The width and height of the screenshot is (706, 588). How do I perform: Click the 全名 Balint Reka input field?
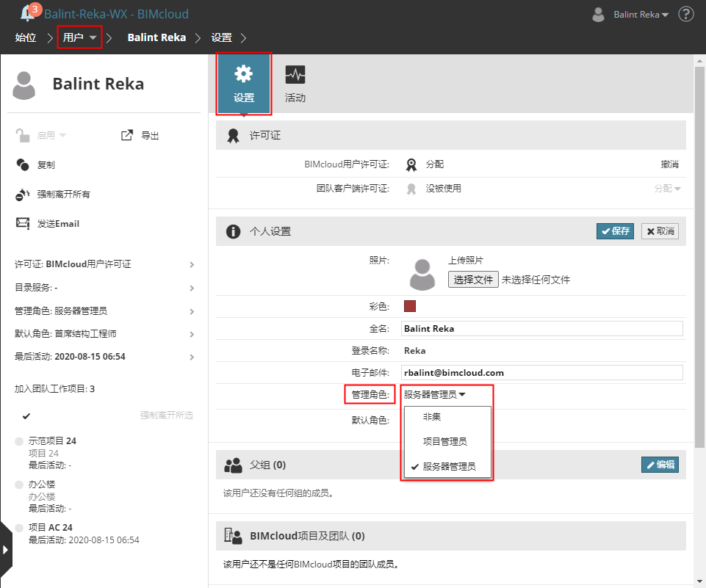tap(541, 328)
